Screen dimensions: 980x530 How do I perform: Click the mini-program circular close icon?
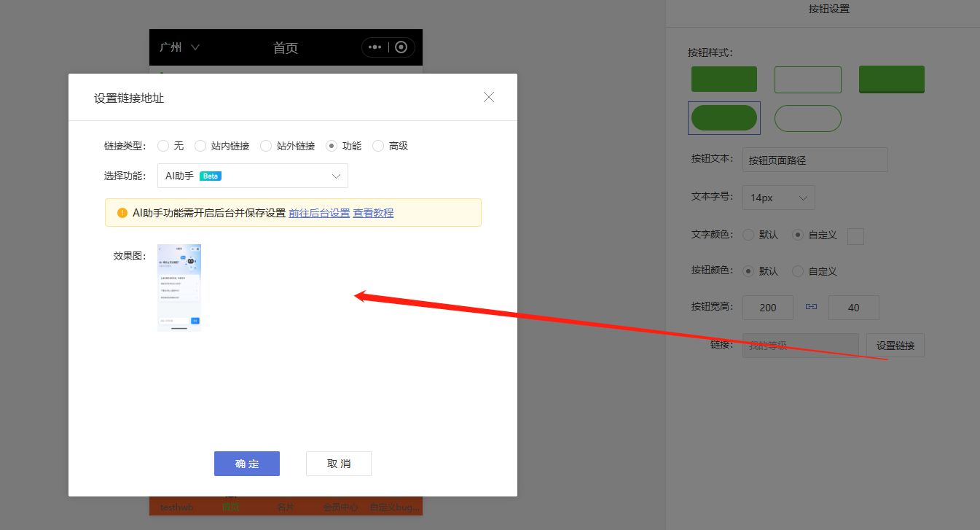401,47
